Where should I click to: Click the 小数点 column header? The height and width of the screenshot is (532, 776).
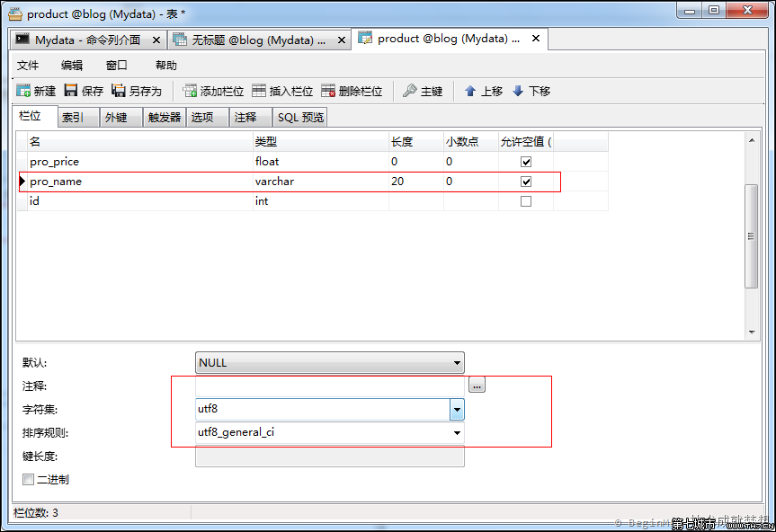click(x=470, y=142)
